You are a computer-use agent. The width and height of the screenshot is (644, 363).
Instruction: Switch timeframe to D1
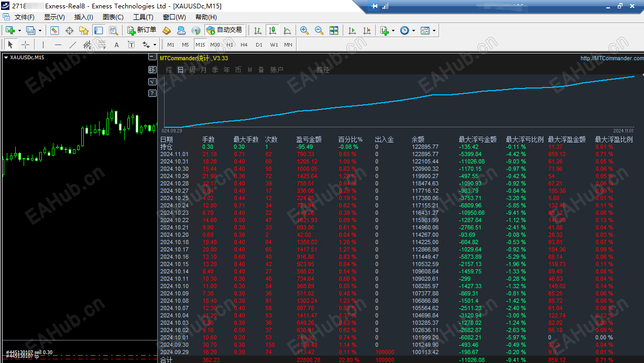(259, 45)
